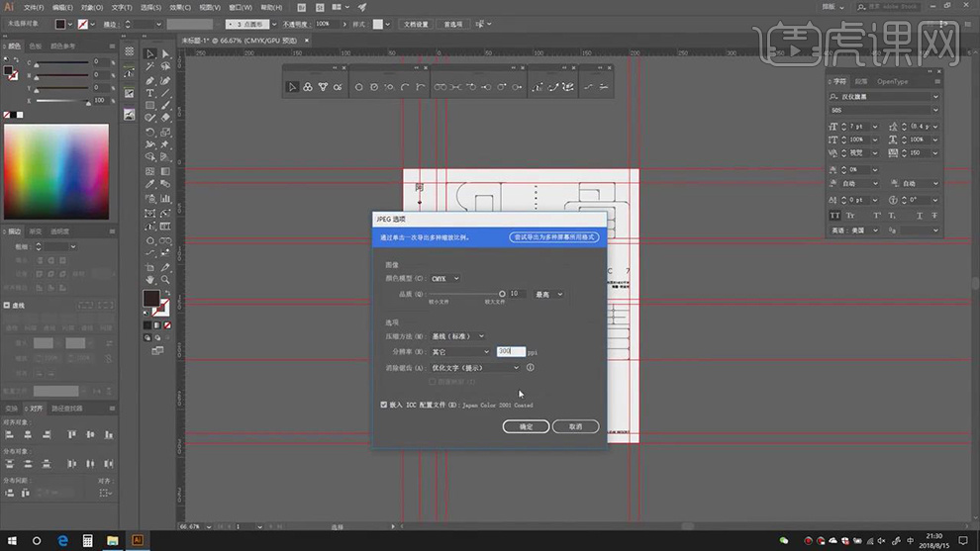Open Illustrator from the Windows taskbar
Image resolution: width=980 pixels, height=551 pixels.
click(x=138, y=540)
